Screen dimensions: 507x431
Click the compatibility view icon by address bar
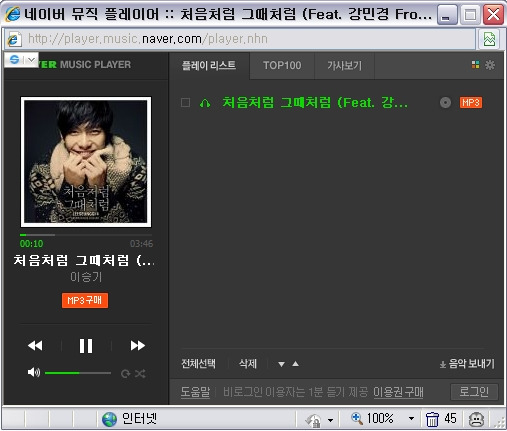click(x=489, y=39)
